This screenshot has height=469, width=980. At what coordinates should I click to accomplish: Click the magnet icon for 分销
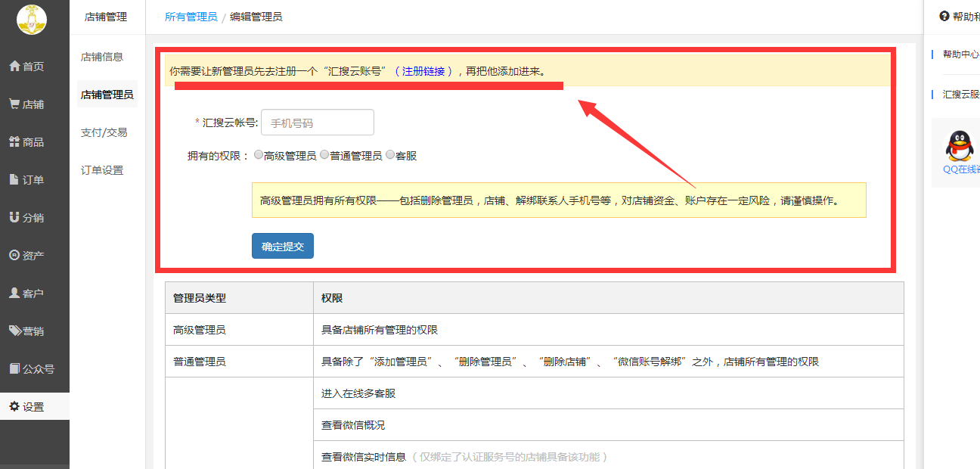click(14, 218)
